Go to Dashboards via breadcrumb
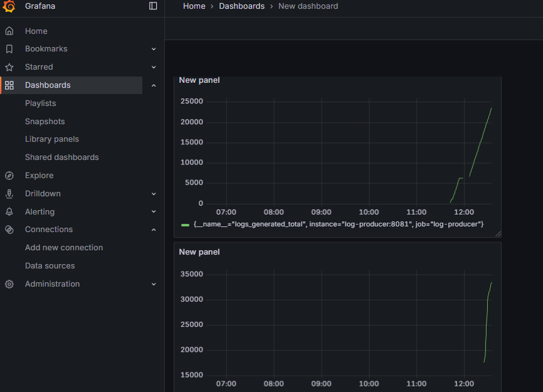The height and width of the screenshot is (392, 543). coord(242,6)
